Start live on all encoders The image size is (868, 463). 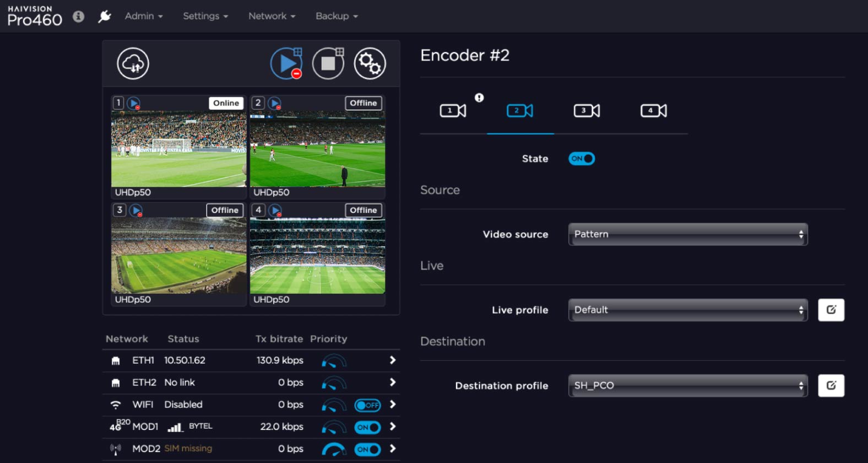[286, 63]
